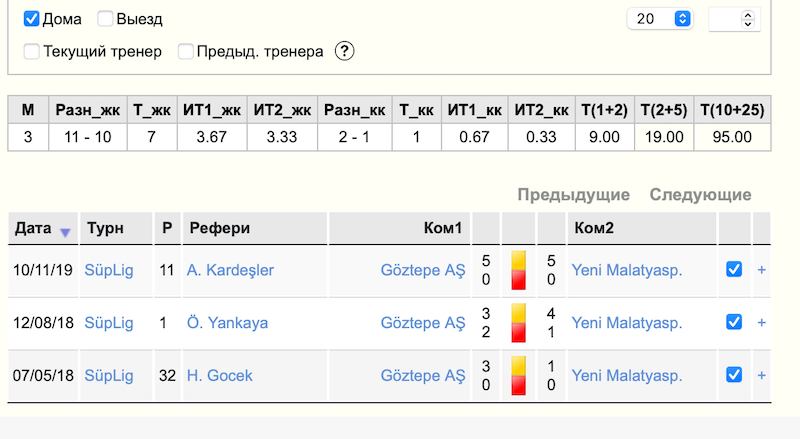The height and width of the screenshot is (439, 800).
Task: Uncheck the H. Gocek match row checkbox
Action: [734, 375]
